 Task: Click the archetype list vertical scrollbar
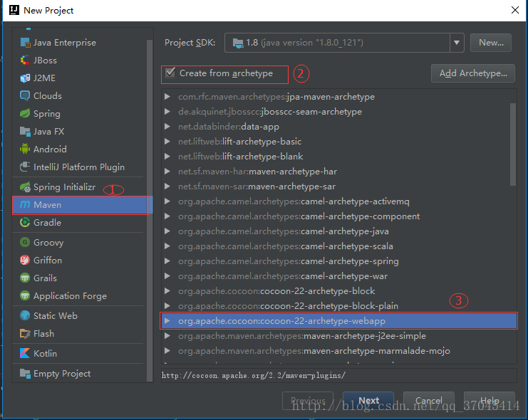click(513, 145)
